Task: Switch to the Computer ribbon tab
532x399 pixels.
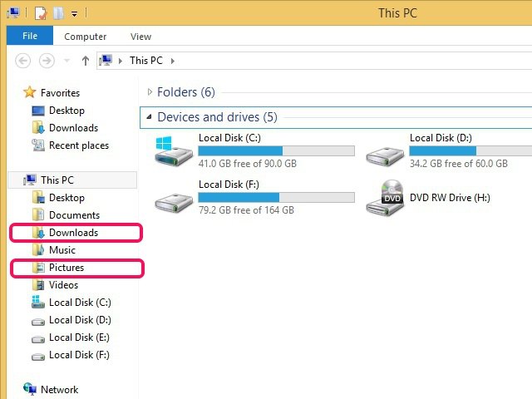Action: coord(85,37)
